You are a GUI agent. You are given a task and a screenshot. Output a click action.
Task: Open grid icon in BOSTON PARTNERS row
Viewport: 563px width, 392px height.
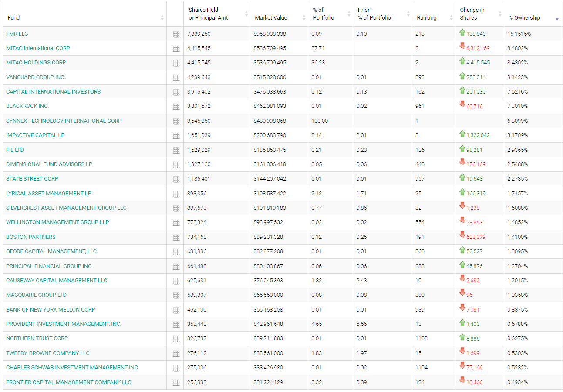pyautogui.click(x=176, y=238)
